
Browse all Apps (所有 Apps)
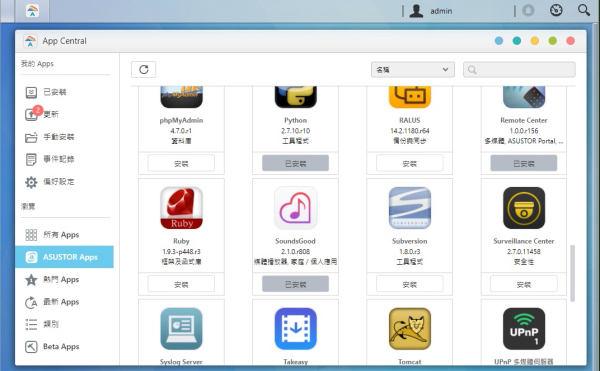tap(64, 234)
